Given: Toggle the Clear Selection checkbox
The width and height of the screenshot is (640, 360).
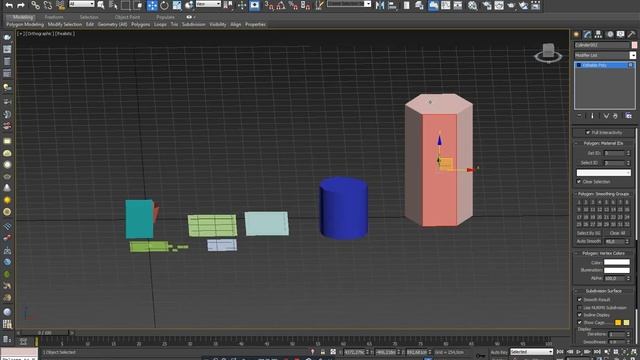Looking at the screenshot, I should coord(579,182).
